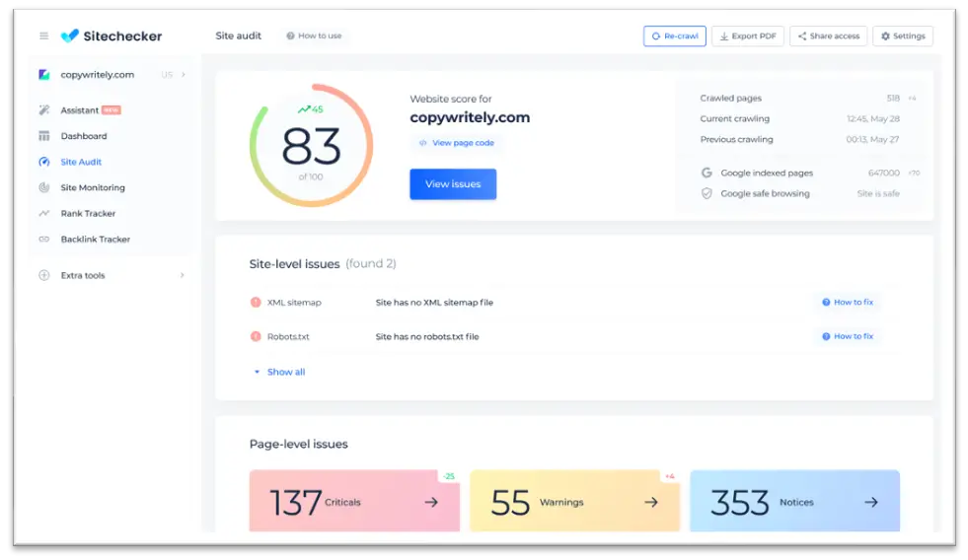Screen dimensions: 968x560
Task: Click the Previous crawling date
Action: click(x=872, y=139)
